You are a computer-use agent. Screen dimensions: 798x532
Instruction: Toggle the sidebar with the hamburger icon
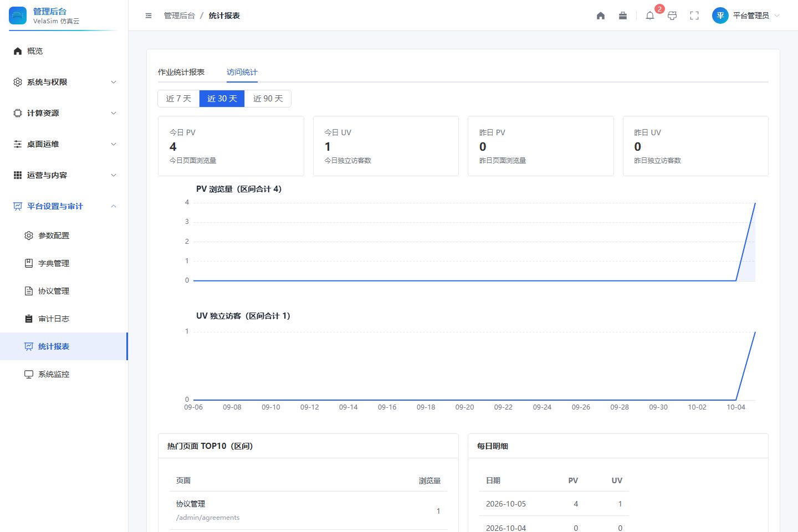pyautogui.click(x=149, y=16)
